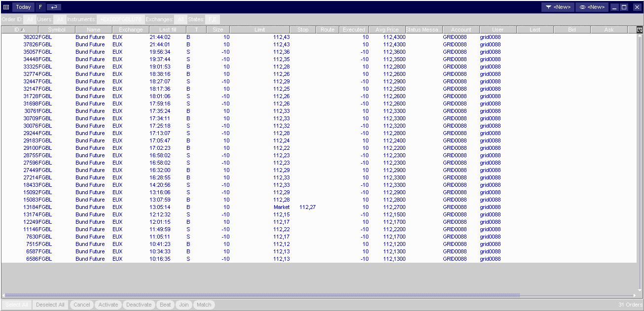The height and width of the screenshot is (311, 644).
Task: Click the return arrow icon in title bar
Action: [54, 7]
